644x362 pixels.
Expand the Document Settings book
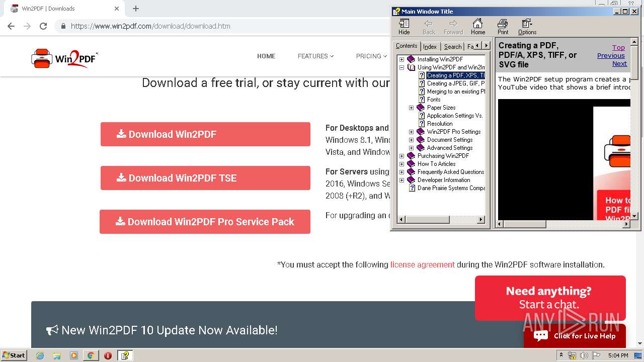411,140
